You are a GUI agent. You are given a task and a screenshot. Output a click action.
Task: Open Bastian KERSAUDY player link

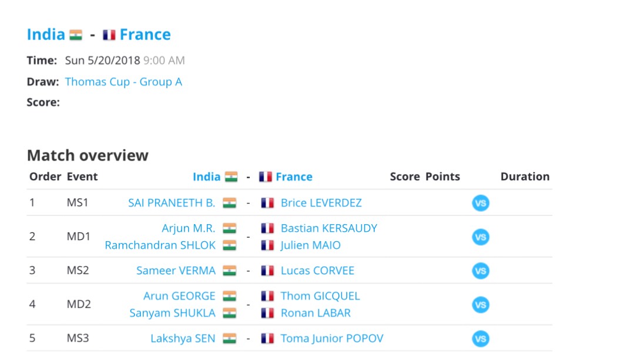coord(329,228)
